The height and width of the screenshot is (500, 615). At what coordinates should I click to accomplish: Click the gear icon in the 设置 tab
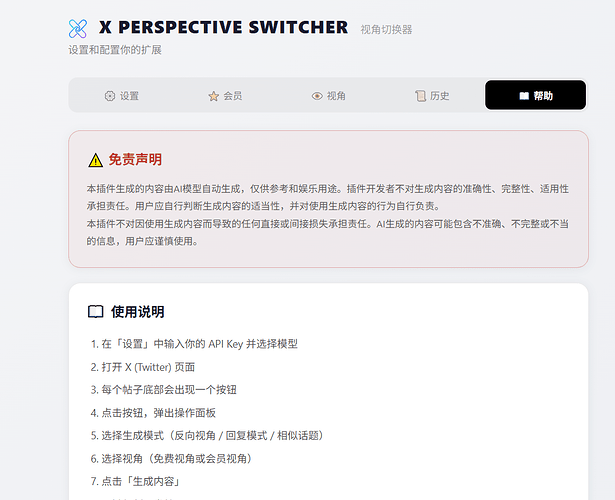(110, 96)
